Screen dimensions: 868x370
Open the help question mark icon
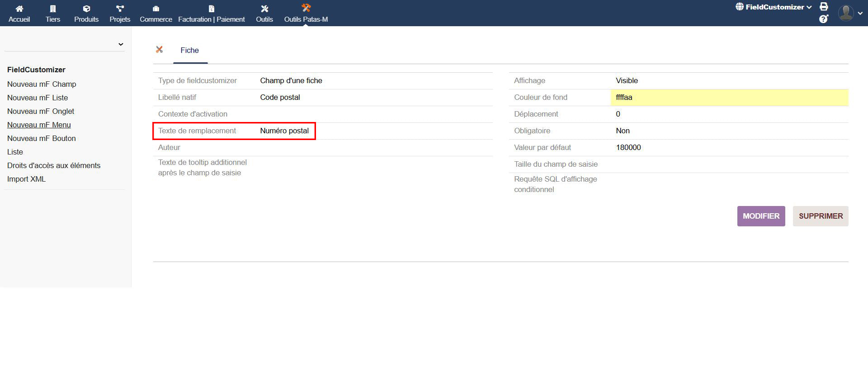(x=824, y=19)
